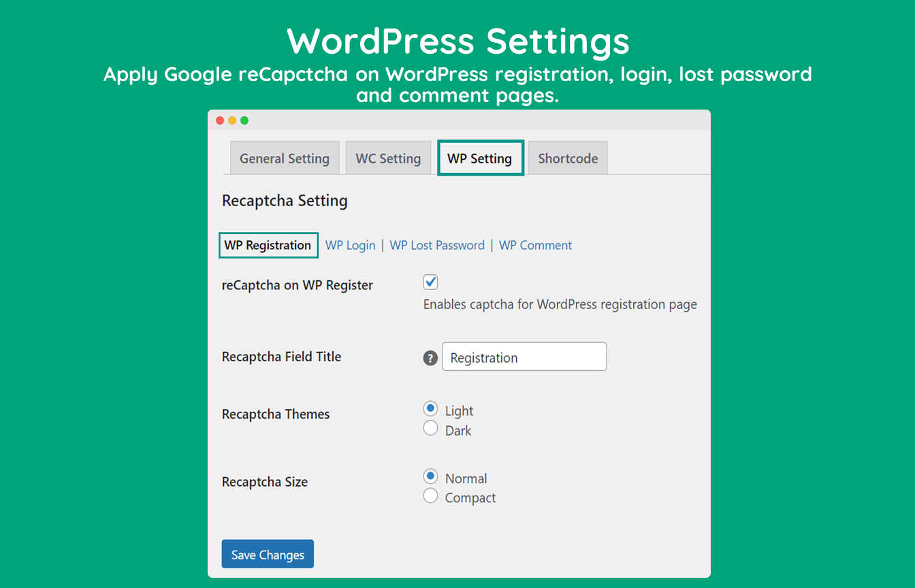Switch to the WC Setting tab

(388, 159)
